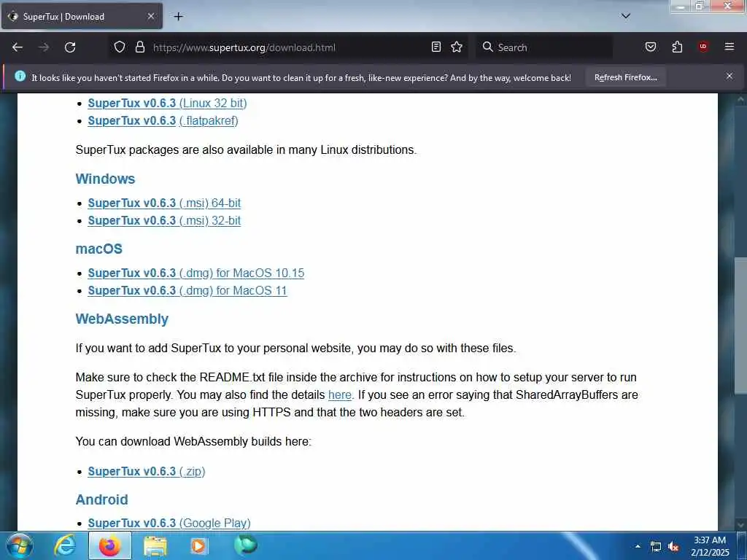Click the site security padlock icon

click(x=139, y=47)
